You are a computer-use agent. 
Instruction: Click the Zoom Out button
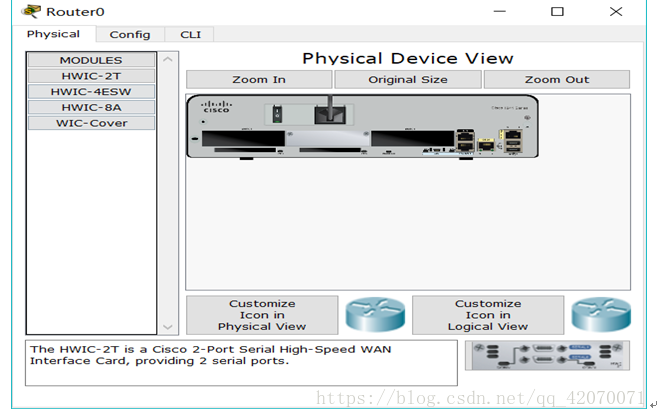pyautogui.click(x=557, y=80)
